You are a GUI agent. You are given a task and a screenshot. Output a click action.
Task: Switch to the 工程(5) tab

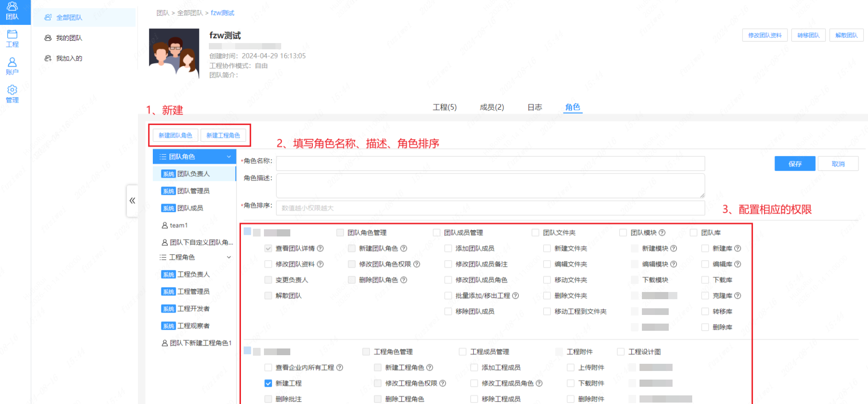pos(445,107)
